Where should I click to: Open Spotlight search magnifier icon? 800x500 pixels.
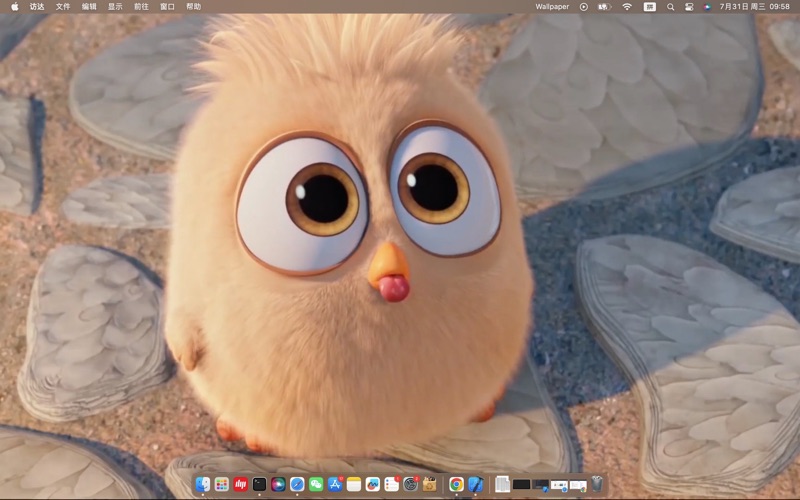pyautogui.click(x=670, y=6)
